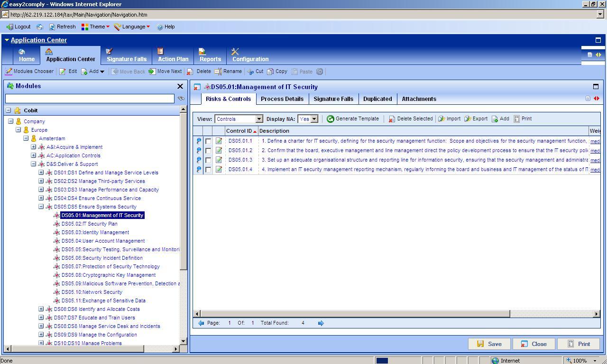Screen dimensions: 607x364
Task: Click Generate Template icon
Action: click(x=331, y=119)
